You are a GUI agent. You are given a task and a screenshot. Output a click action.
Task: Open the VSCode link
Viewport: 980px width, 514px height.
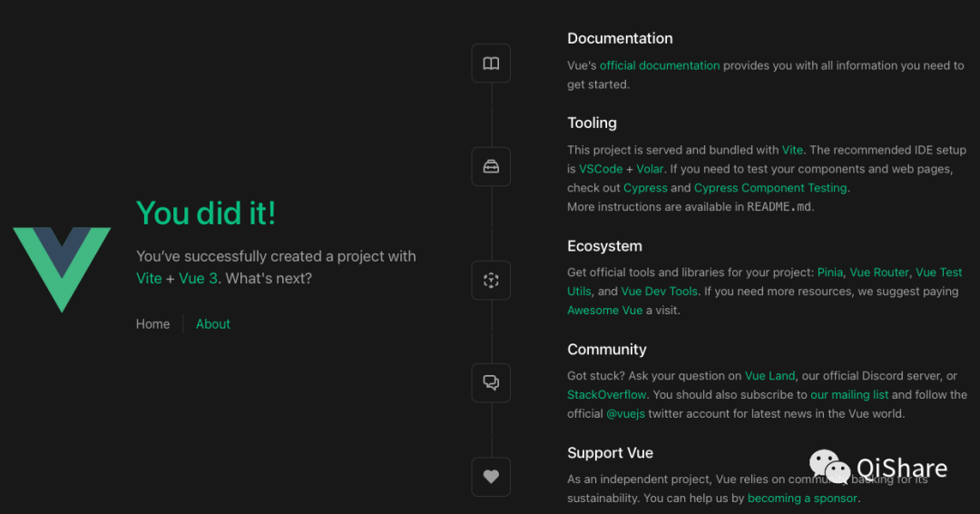click(601, 169)
